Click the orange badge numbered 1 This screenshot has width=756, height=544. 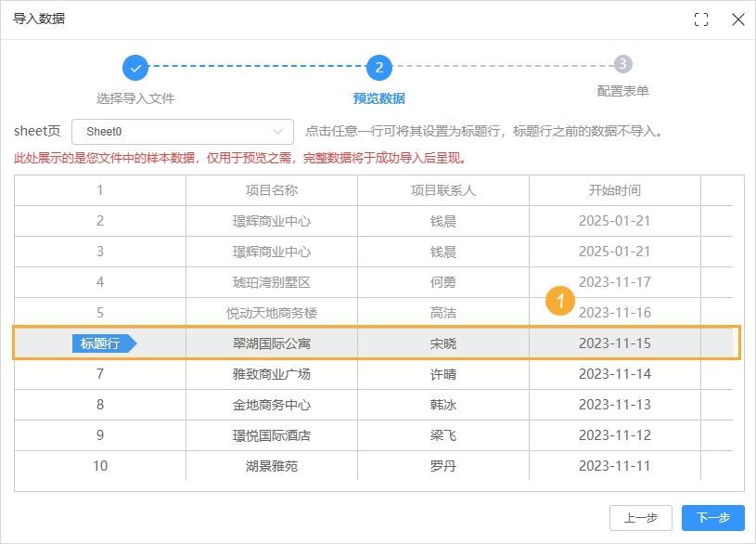click(x=560, y=301)
